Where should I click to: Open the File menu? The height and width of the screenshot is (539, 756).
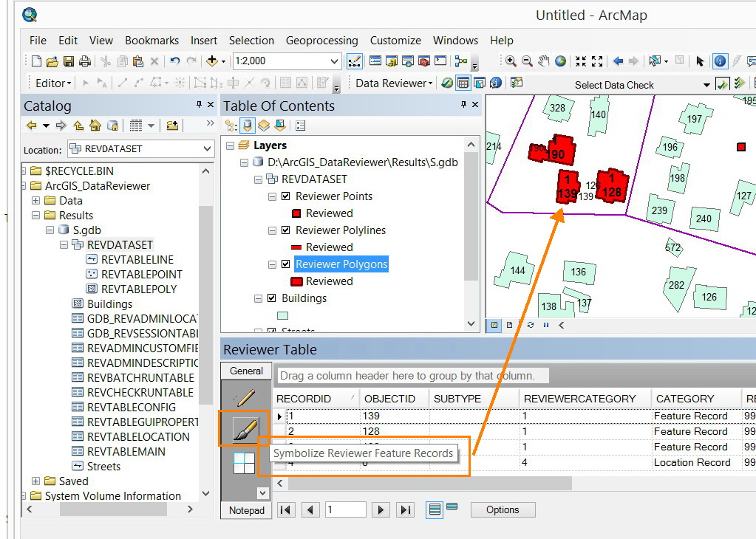coord(38,41)
